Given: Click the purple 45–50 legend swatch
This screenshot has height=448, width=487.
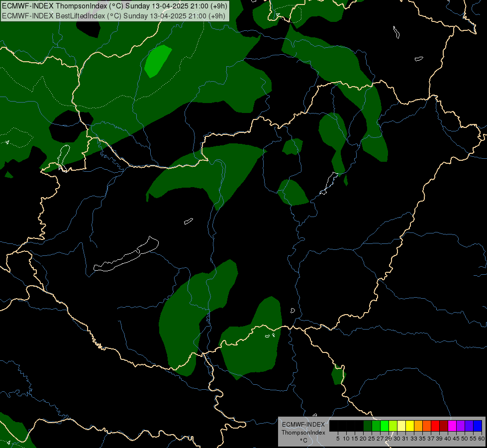Looking at the screenshot, I should point(461,426).
